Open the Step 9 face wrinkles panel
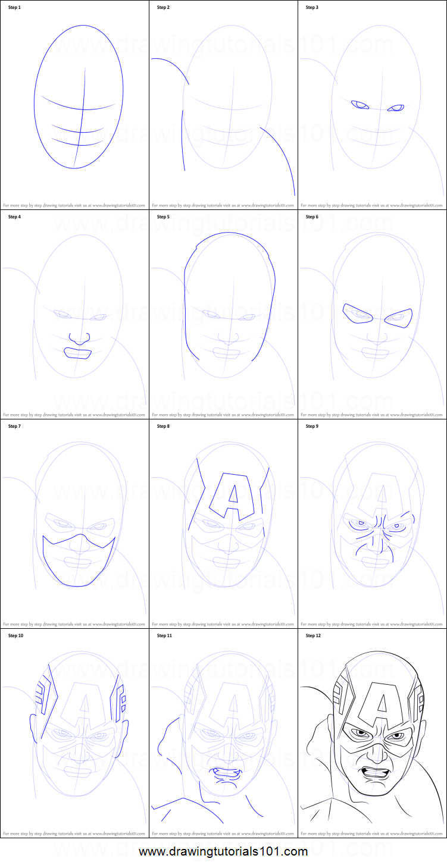 (x=372, y=524)
